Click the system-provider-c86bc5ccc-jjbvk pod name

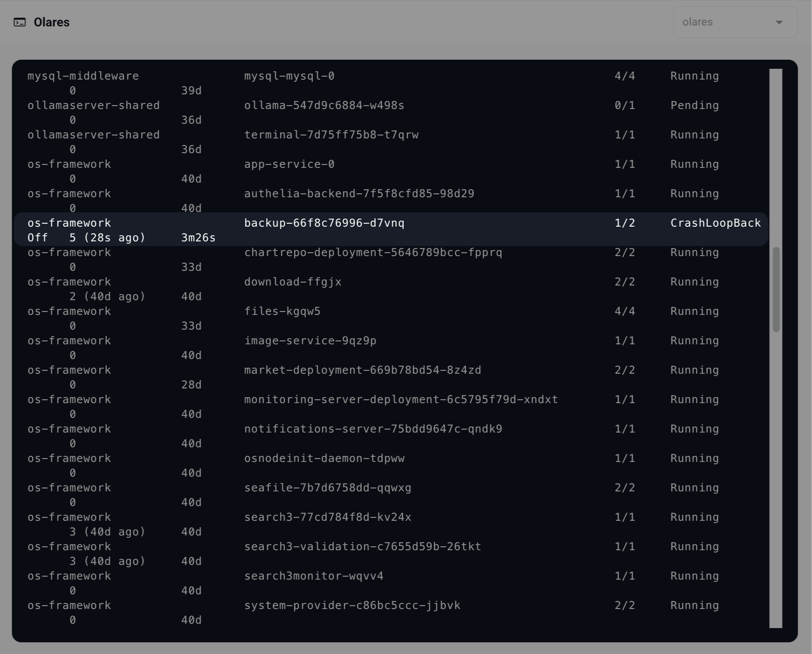click(x=352, y=605)
